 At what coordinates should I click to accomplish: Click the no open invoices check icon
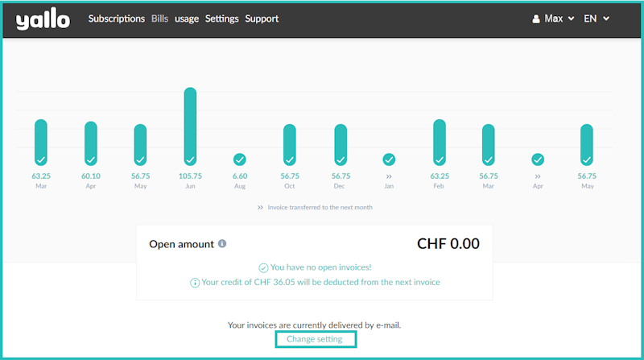(x=263, y=268)
